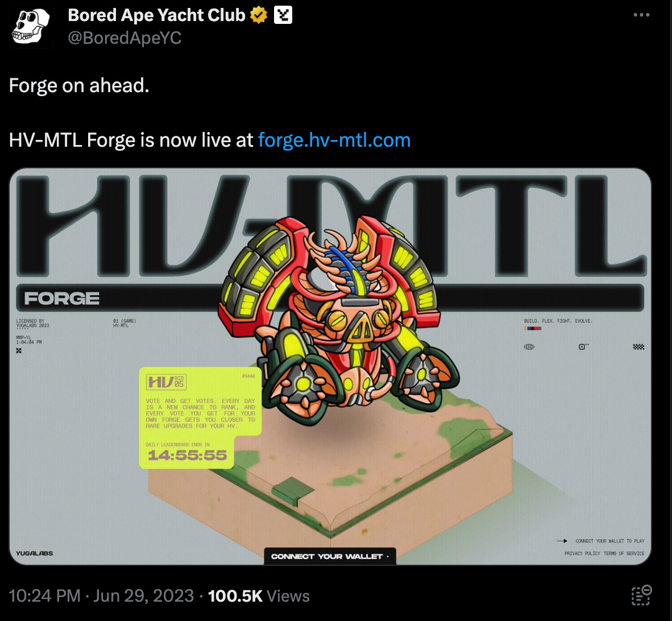This screenshot has height=621, width=672.
Task: Click the Yuga Labs affiliate badge icon
Action: pyautogui.click(x=283, y=15)
